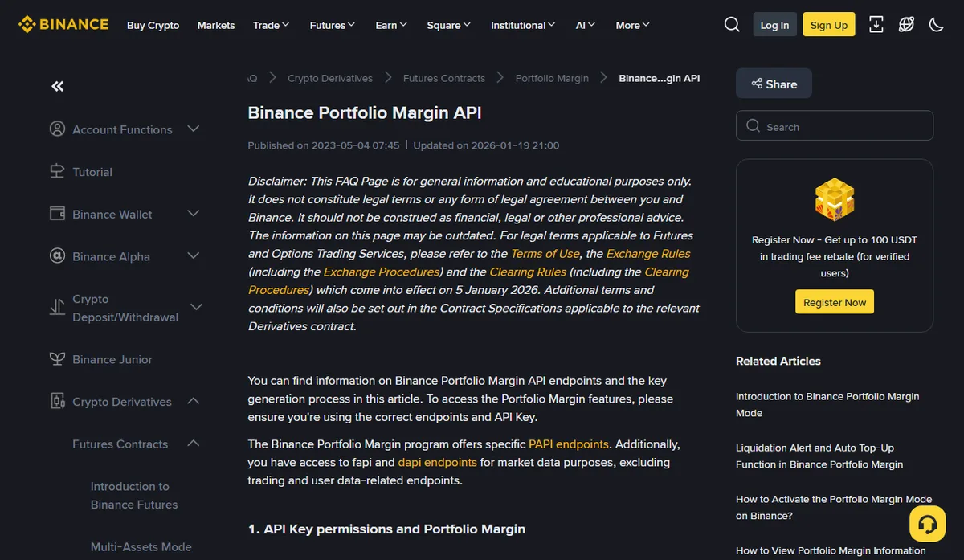The image size is (964, 560).
Task: Open the support chat headset icon
Action: tap(927, 524)
